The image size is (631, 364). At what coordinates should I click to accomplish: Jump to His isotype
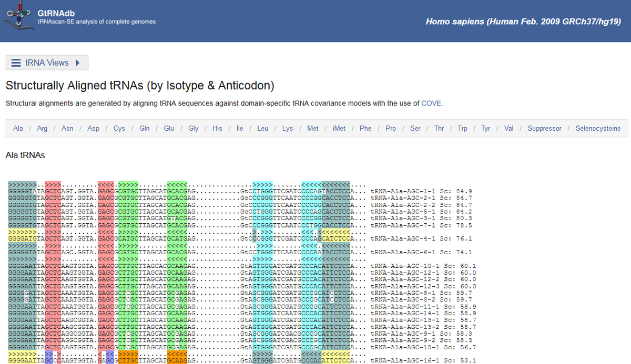coord(217,128)
